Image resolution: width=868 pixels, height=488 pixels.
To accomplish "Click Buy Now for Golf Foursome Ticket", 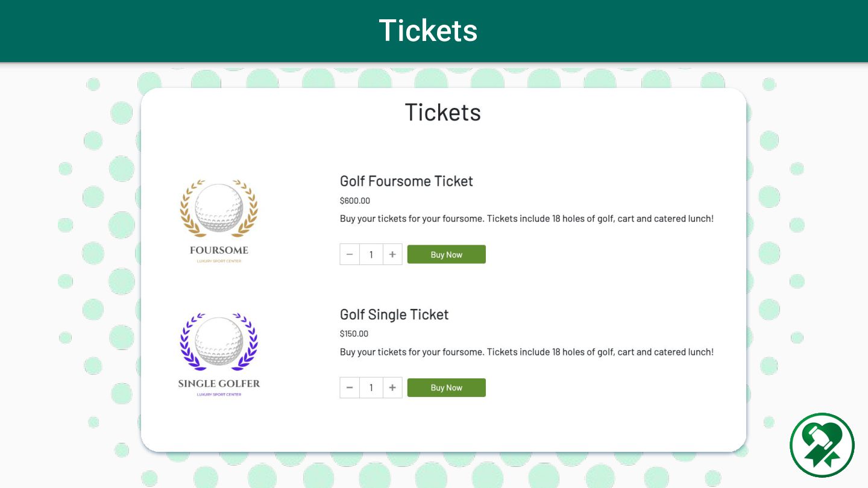I will (x=446, y=254).
